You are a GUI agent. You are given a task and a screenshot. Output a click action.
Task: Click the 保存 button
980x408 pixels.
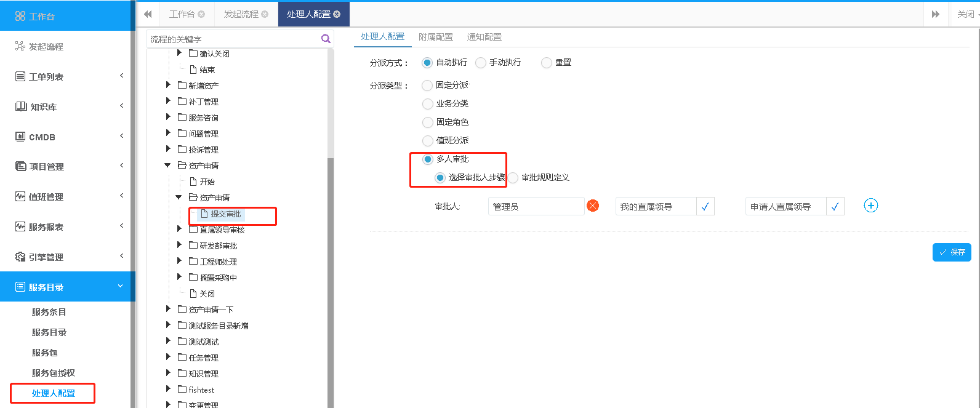[x=952, y=252]
